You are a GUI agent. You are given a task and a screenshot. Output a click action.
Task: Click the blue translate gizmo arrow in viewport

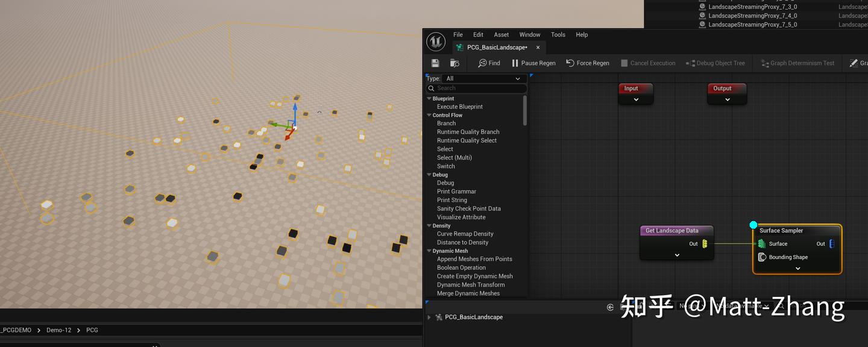click(x=295, y=111)
